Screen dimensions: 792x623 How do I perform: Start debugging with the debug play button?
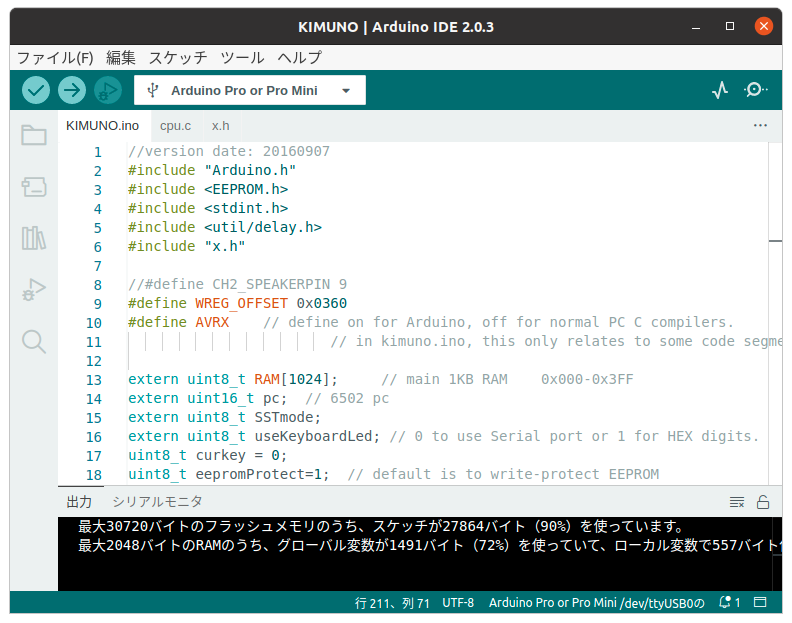(x=108, y=90)
